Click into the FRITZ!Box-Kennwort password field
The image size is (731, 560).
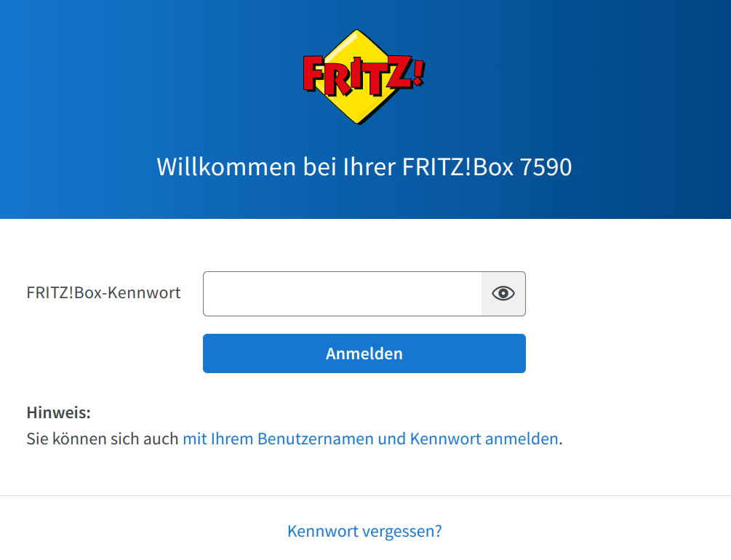pos(342,294)
